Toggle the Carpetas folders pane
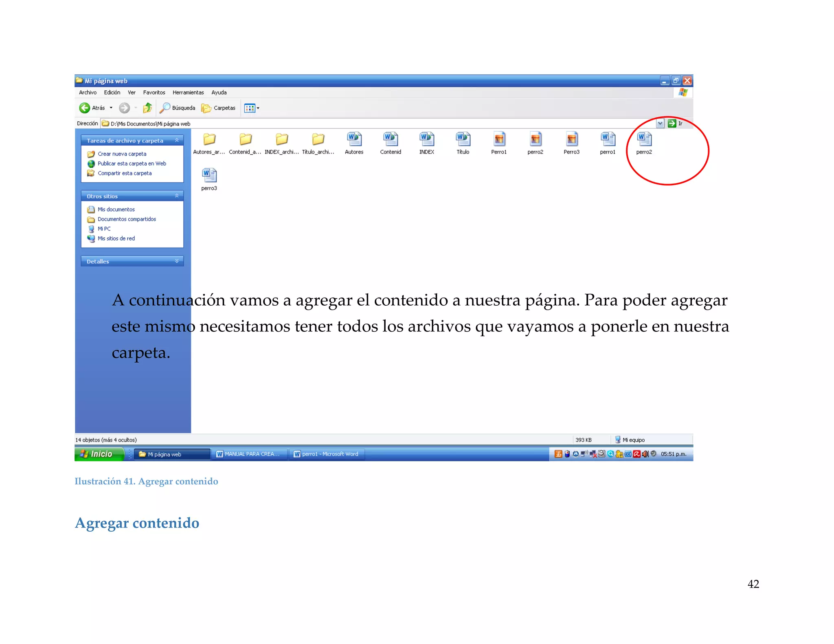 pos(218,108)
